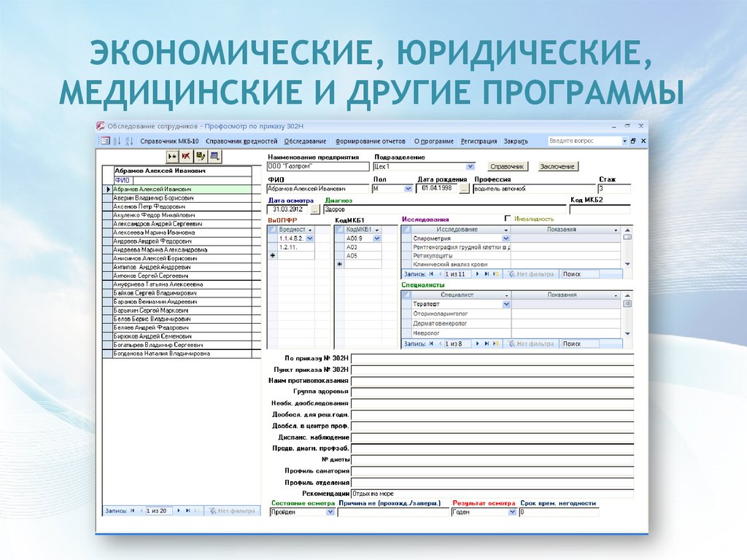Click the Справочник button
Viewport: 747px width, 560px height.
click(507, 167)
